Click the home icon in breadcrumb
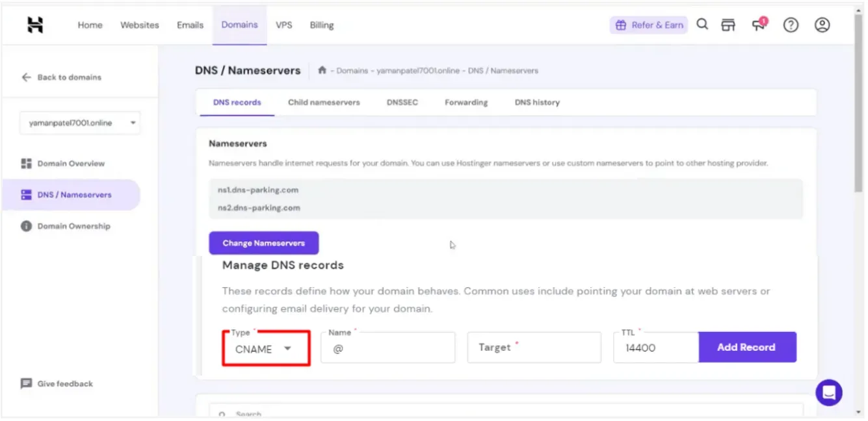868x421 pixels. coord(322,70)
